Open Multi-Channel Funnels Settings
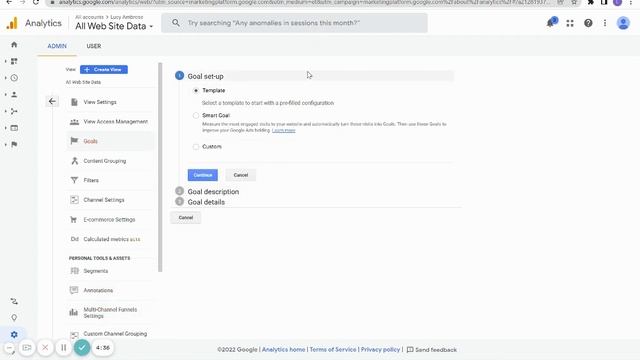 pos(109,313)
